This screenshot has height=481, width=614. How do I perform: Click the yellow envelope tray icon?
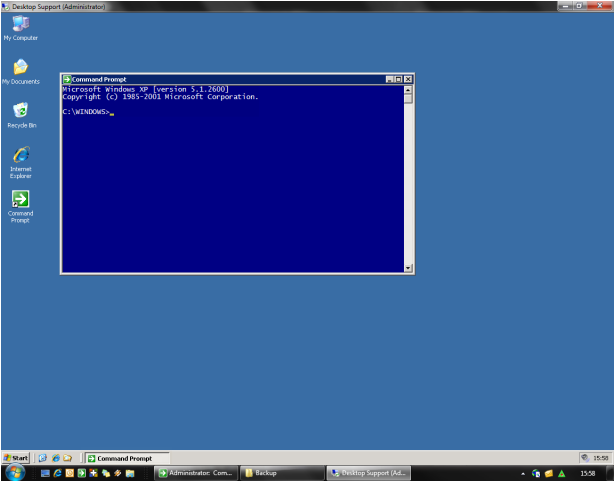549,473
